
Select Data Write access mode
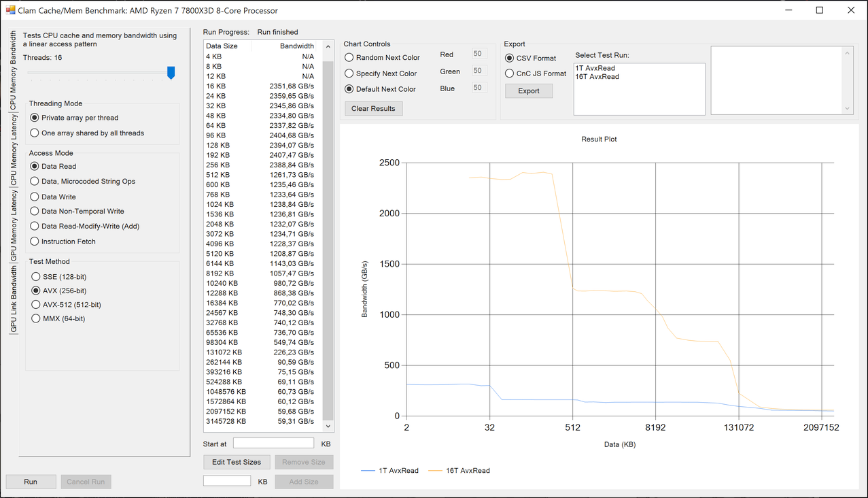[x=35, y=197]
